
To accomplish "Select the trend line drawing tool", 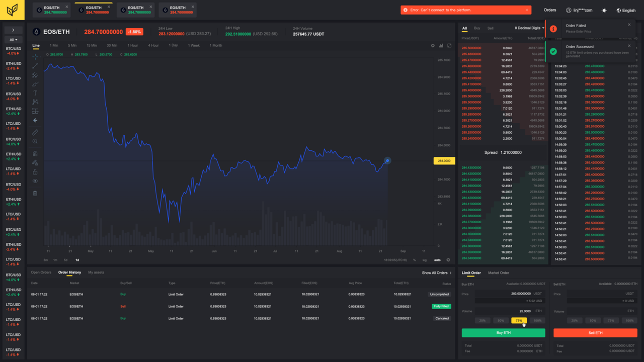I will pos(35,66).
